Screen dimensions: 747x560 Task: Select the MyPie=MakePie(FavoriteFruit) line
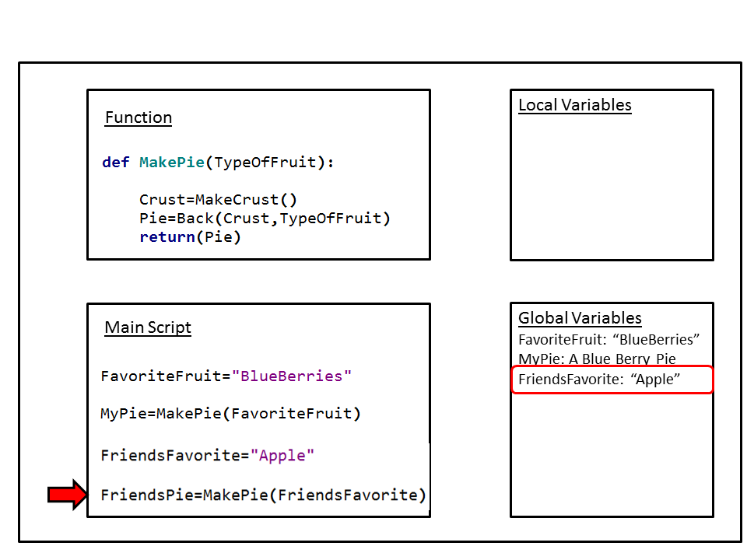[231, 413]
